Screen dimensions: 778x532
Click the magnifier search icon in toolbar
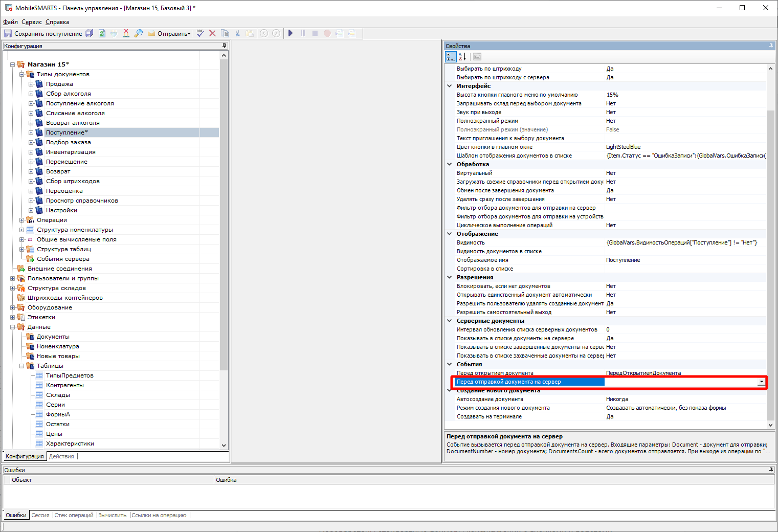pos(139,33)
